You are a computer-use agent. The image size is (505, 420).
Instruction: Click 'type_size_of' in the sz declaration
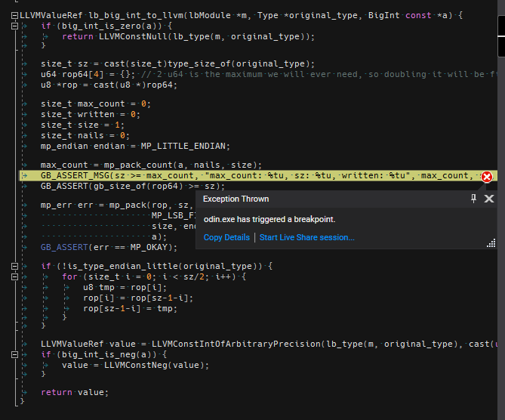click(199, 63)
